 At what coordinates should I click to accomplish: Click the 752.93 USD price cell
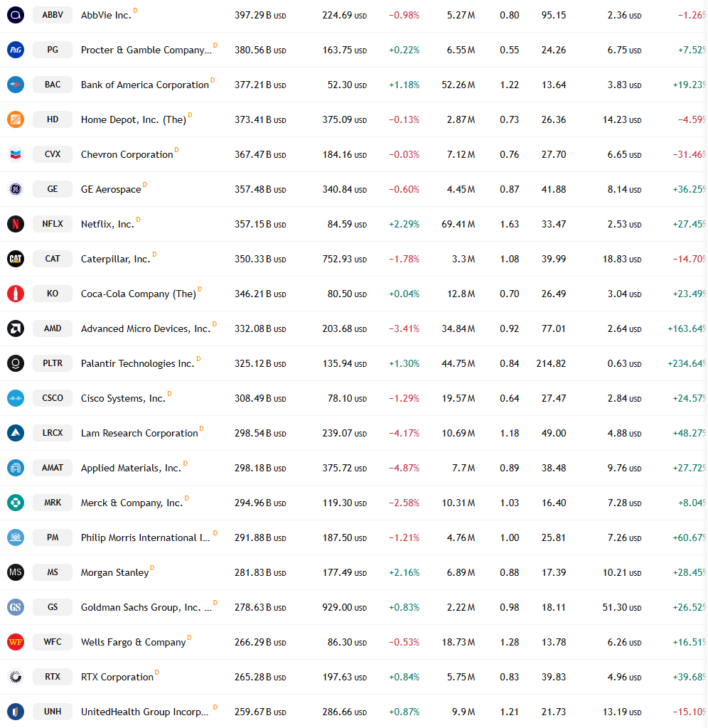(345, 259)
